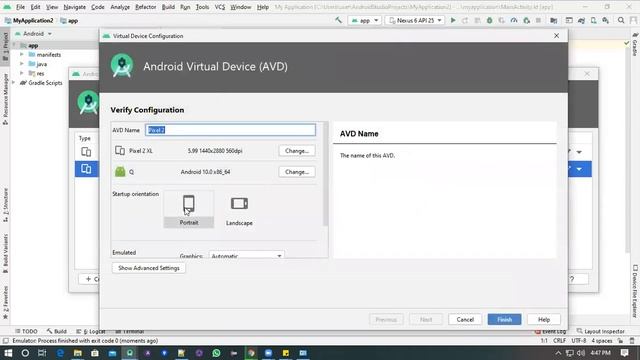Viewport: 640px width, 360px height.
Task: Open the VCS menu
Action: click(220, 7)
